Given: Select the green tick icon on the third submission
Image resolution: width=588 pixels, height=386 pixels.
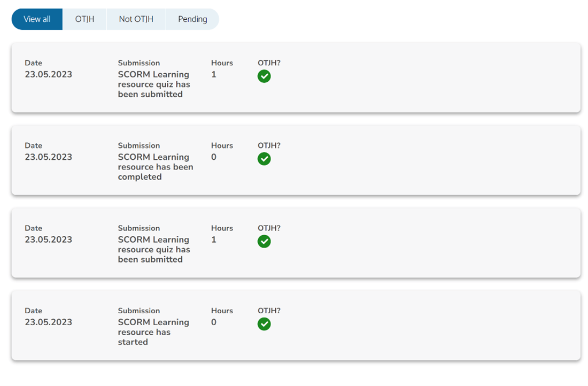Looking at the screenshot, I should (264, 242).
